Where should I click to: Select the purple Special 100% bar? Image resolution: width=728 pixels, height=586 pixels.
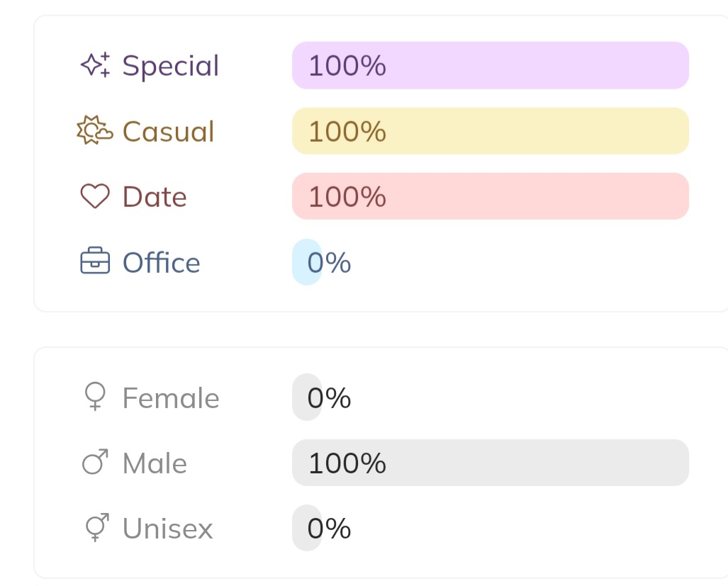490,65
